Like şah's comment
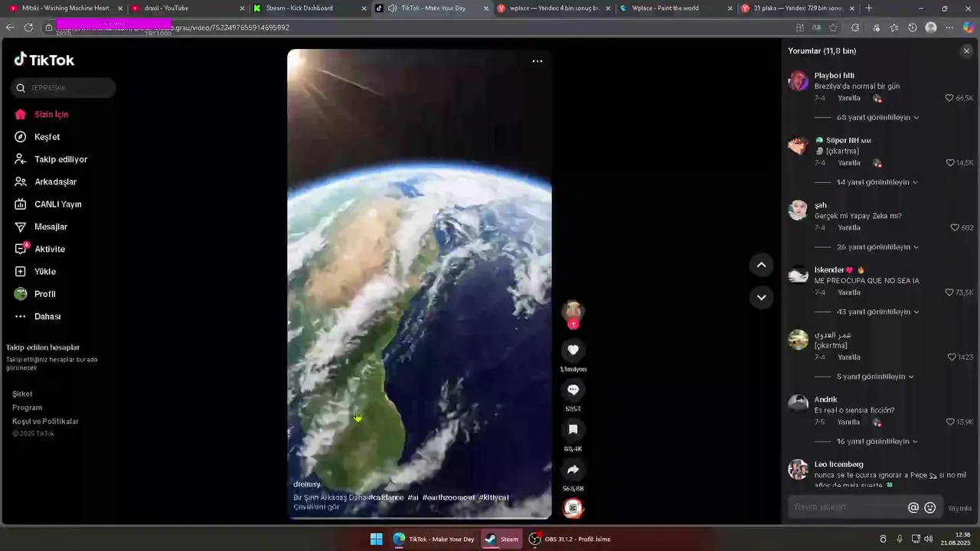980x551 pixels. pos(955,227)
